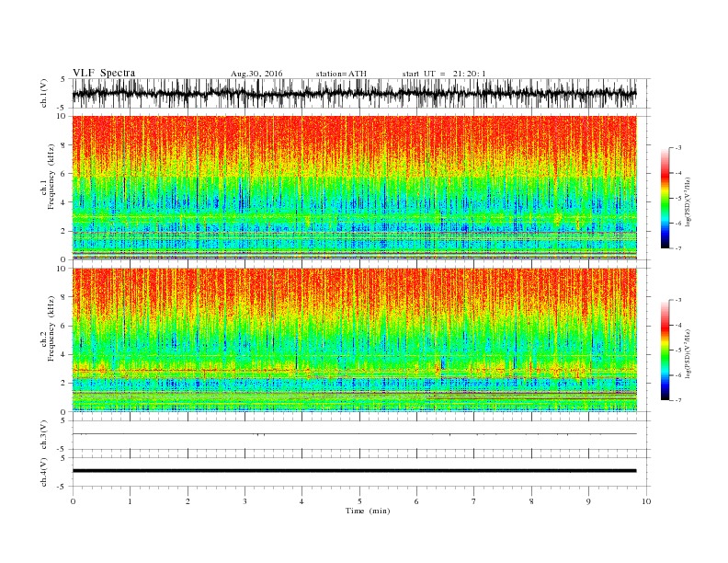This screenshot has width=728, height=563.
Task: Click the time axis tick label '1'
Action: tap(130, 501)
